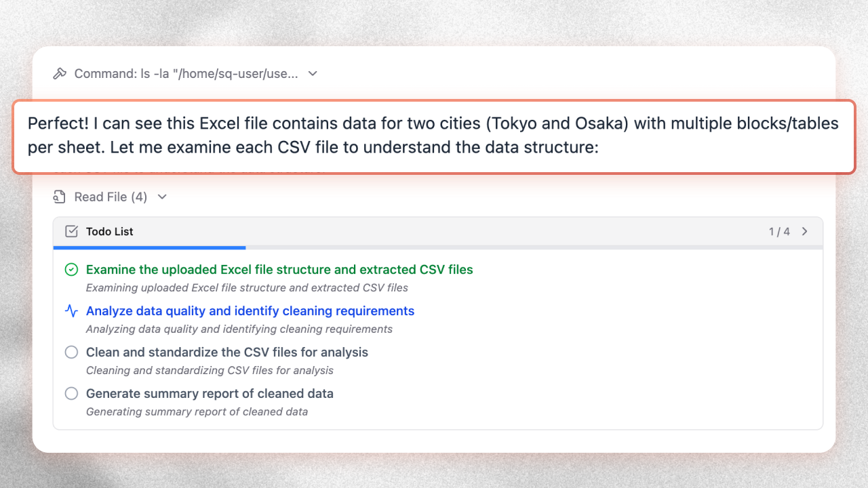This screenshot has height=488, width=868.
Task: Collapse the Command section using its chevron
Action: click(312, 73)
